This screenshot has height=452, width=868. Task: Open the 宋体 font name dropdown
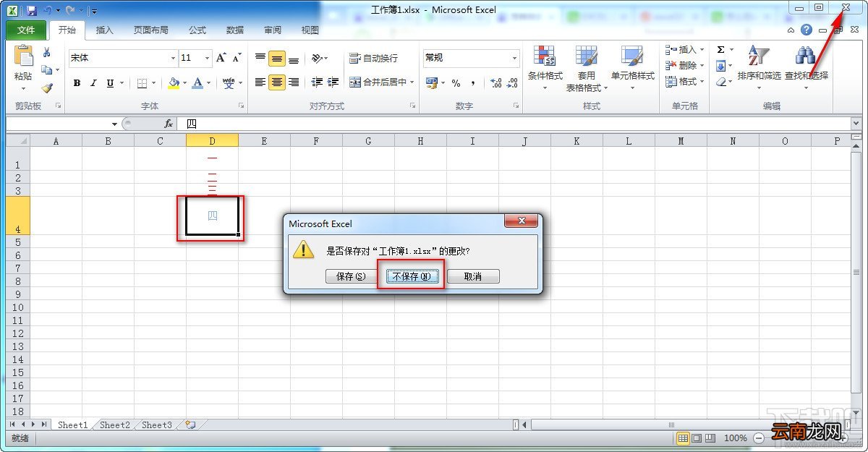pos(173,58)
